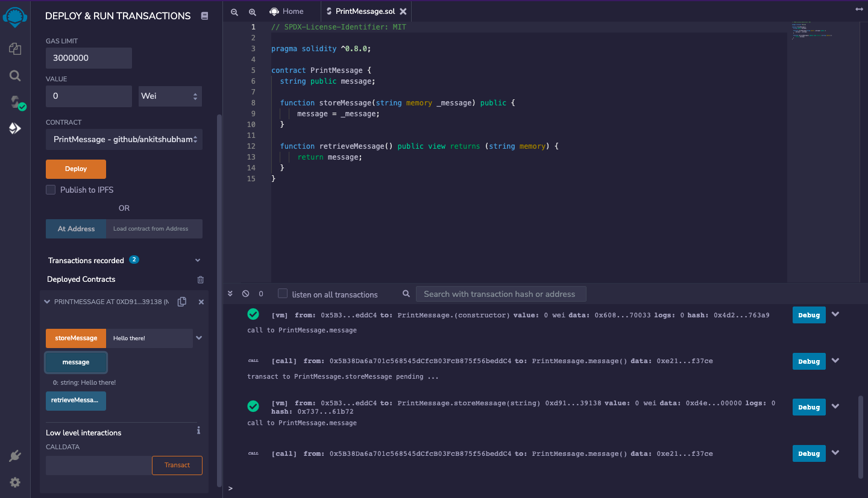
Task: Open the documentation book icon beside panel title
Action: tap(204, 16)
